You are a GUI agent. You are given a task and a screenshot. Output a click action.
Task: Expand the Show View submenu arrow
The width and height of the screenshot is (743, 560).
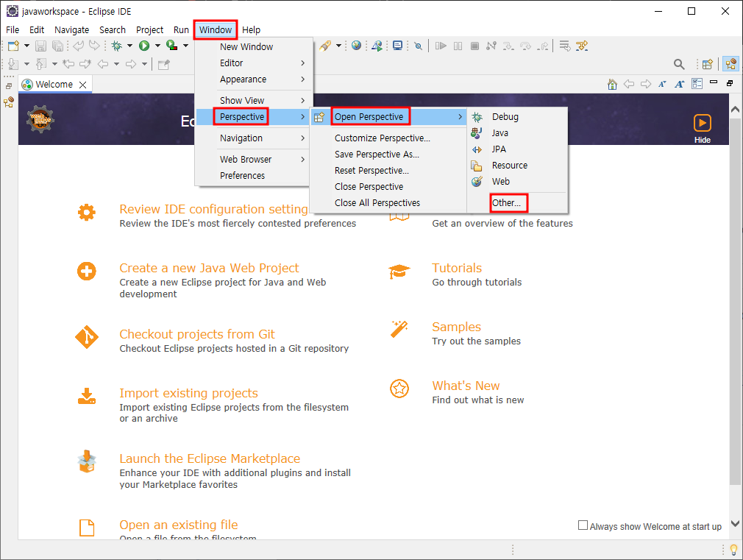[x=302, y=101]
